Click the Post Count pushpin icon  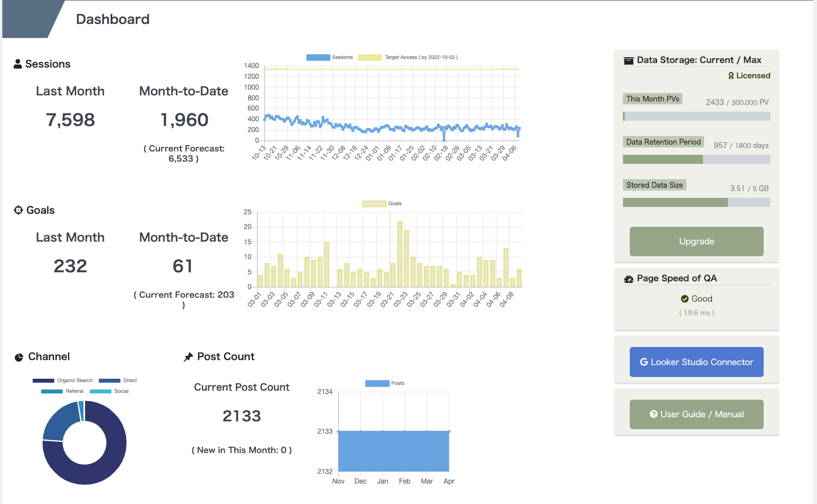[x=188, y=357]
